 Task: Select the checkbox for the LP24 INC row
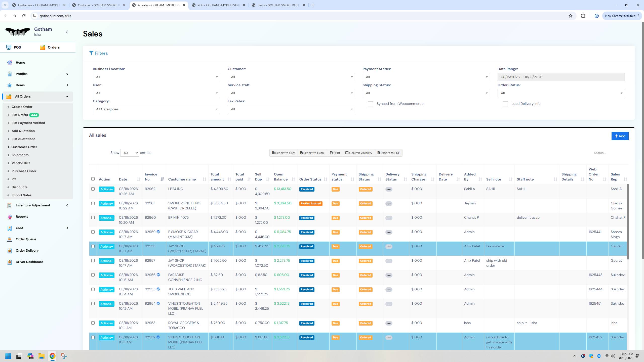[93, 189]
